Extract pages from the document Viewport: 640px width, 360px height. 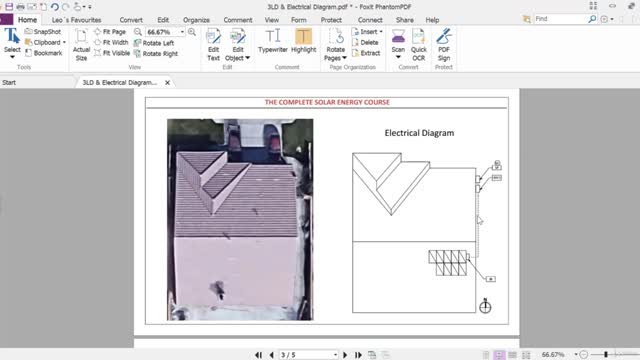tap(366, 53)
